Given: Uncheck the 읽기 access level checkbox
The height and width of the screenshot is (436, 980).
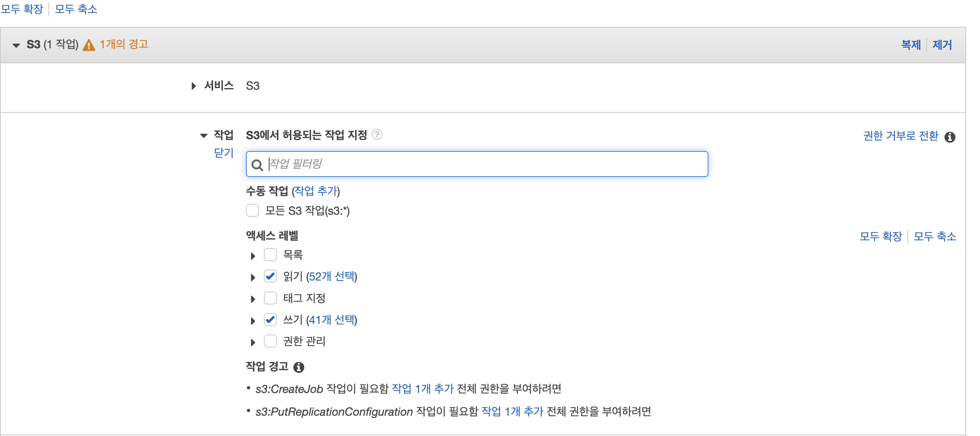Looking at the screenshot, I should click(270, 276).
